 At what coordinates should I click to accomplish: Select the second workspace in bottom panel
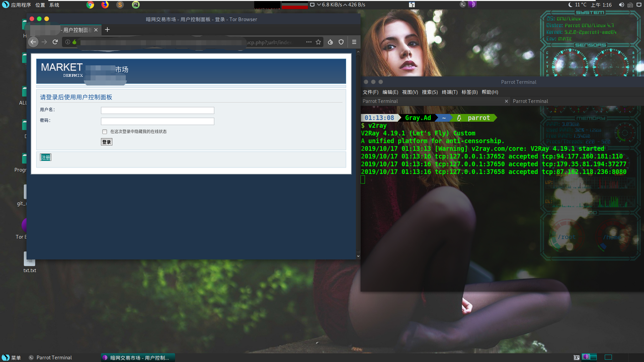pyautogui.click(x=608, y=357)
